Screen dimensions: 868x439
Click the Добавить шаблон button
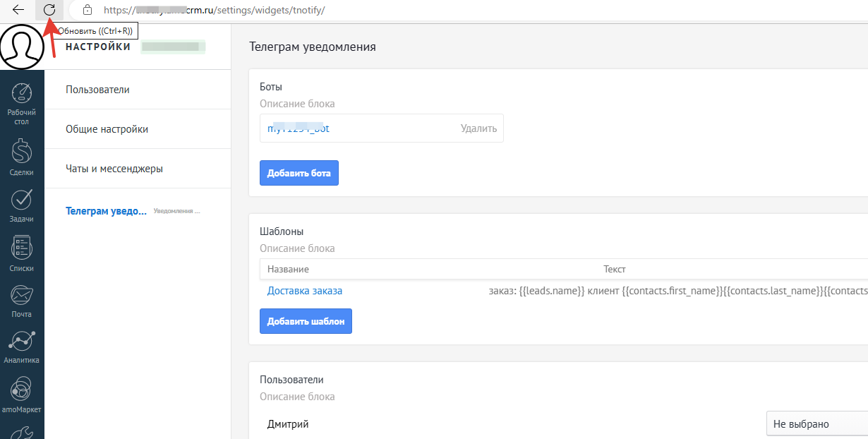pyautogui.click(x=306, y=321)
